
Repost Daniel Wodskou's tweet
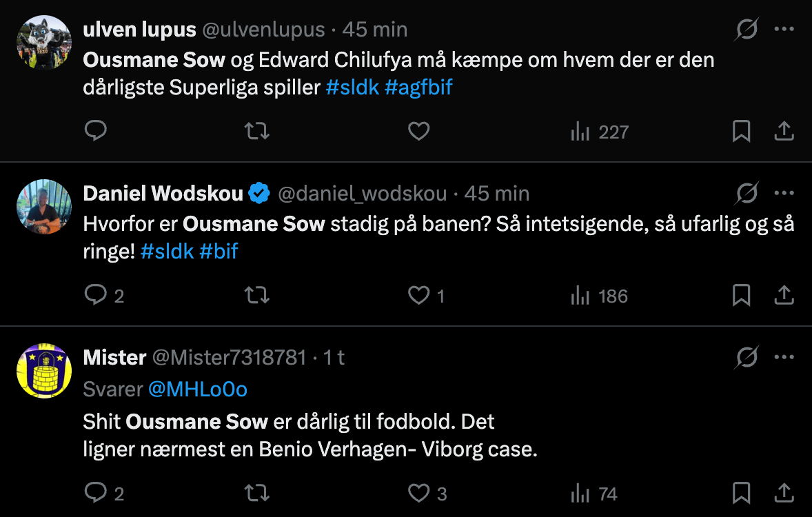(x=257, y=296)
